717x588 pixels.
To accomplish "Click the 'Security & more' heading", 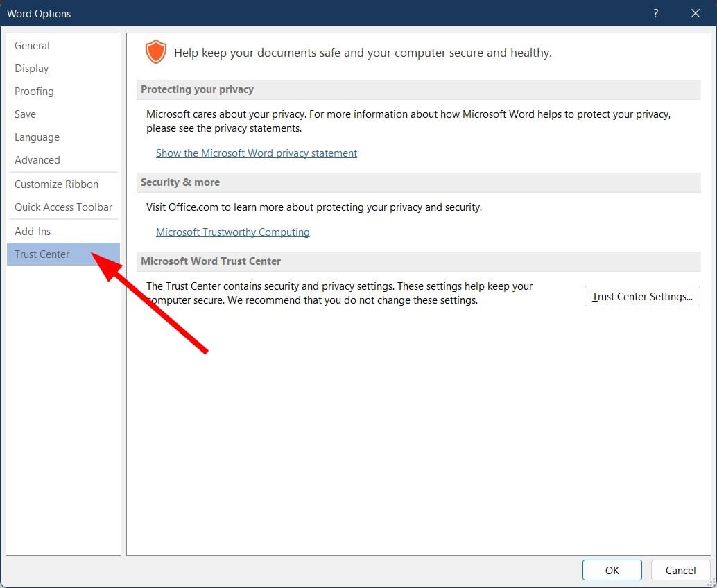I will [180, 182].
